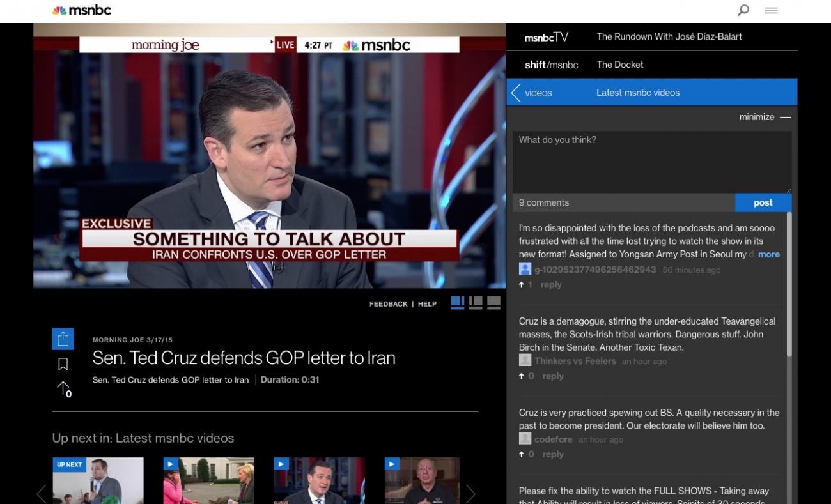Click the '9 comments' count
The width and height of the screenshot is (831, 504).
[x=544, y=202]
